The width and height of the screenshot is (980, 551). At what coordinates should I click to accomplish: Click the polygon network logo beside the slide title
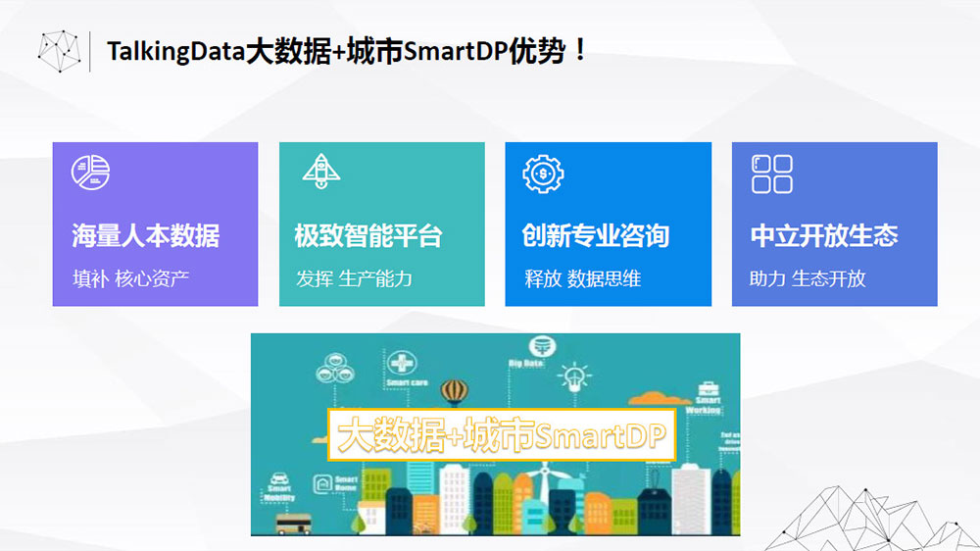(60, 51)
